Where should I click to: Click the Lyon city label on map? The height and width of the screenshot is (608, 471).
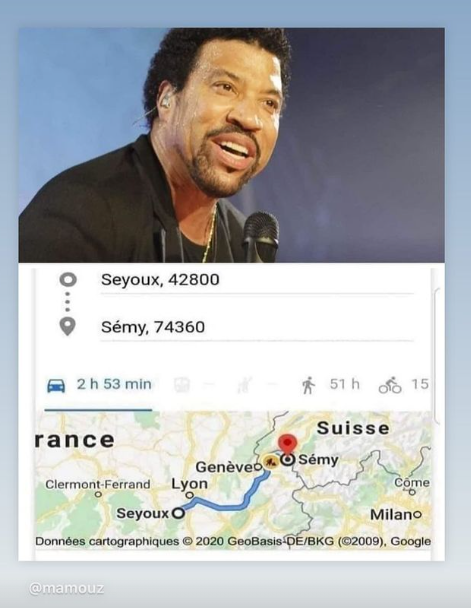click(x=190, y=484)
